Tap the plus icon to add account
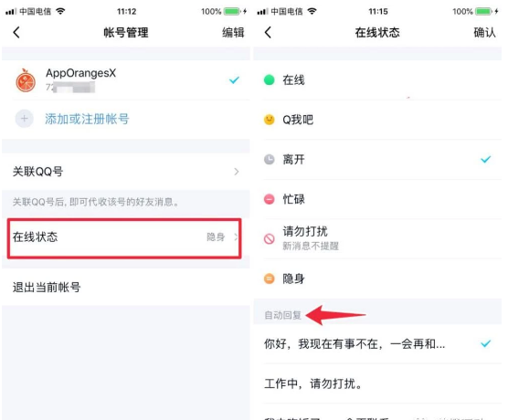This screenshot has width=508, height=420. tap(25, 119)
